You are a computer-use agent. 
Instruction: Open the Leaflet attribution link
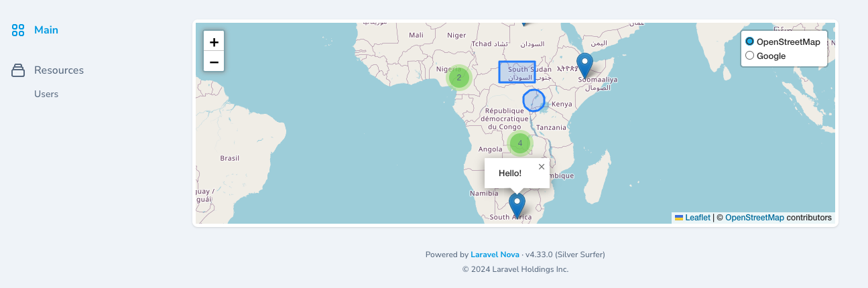coord(697,218)
